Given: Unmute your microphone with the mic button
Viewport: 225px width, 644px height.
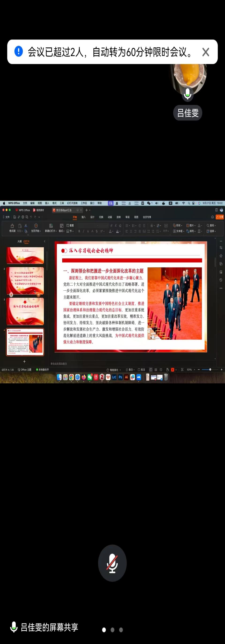Looking at the screenshot, I should point(112,563).
